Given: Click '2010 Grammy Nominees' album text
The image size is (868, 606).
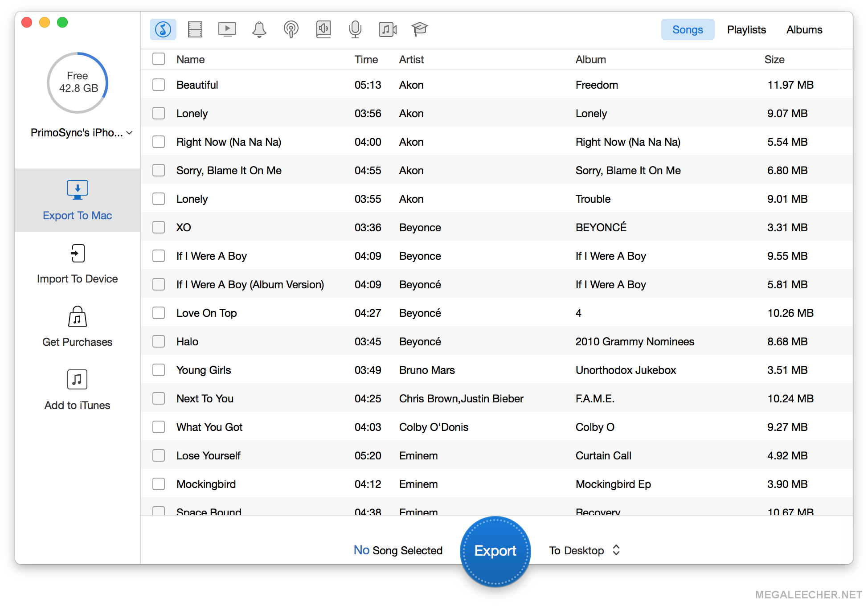Looking at the screenshot, I should point(635,341).
